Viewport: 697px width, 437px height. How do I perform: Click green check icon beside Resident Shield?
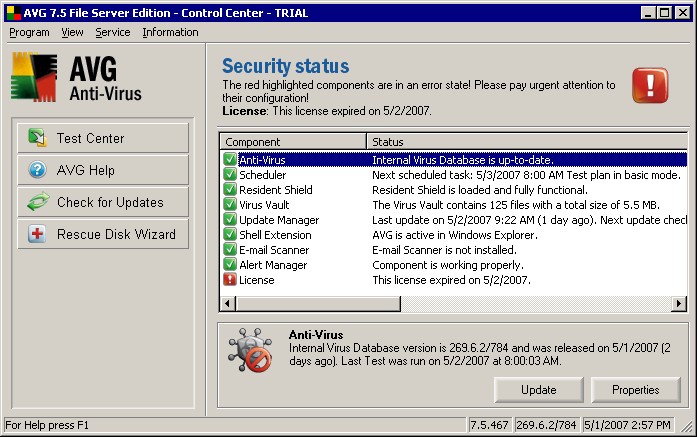pyautogui.click(x=230, y=189)
